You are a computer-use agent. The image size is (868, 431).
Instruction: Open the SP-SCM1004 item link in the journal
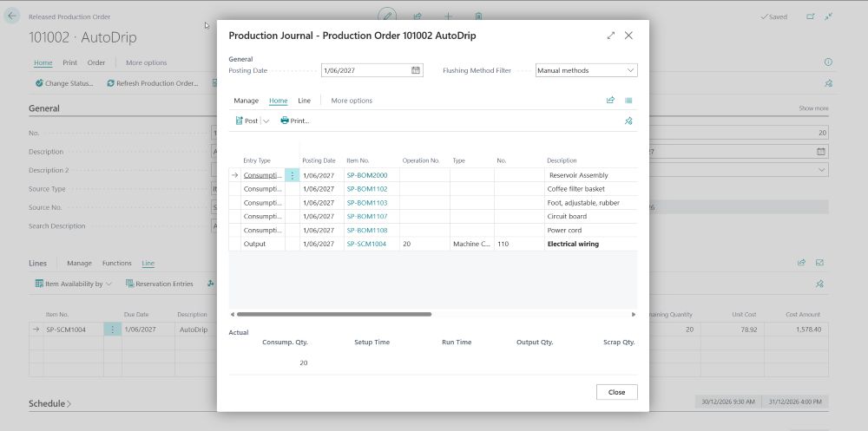click(366, 244)
